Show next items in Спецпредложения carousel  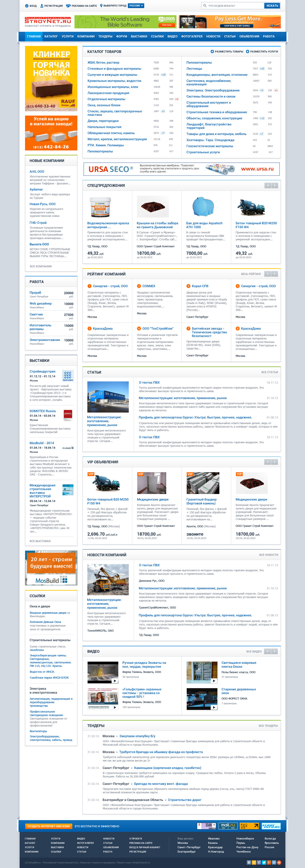coord(275,185)
